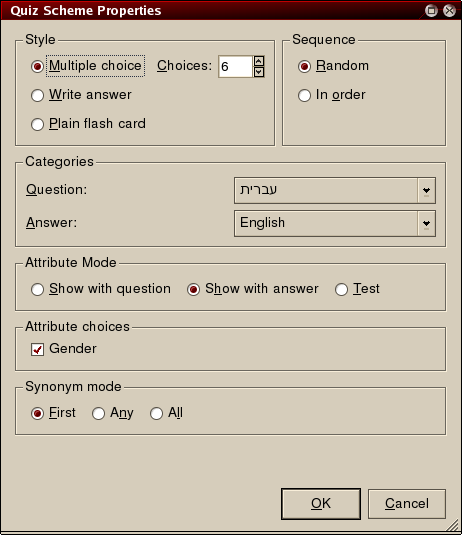
Task: Click inside the Choices number field
Action: point(235,67)
